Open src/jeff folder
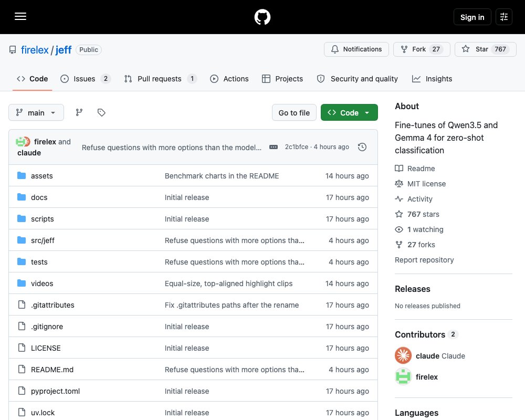This screenshot has width=525, height=420. tap(43, 240)
